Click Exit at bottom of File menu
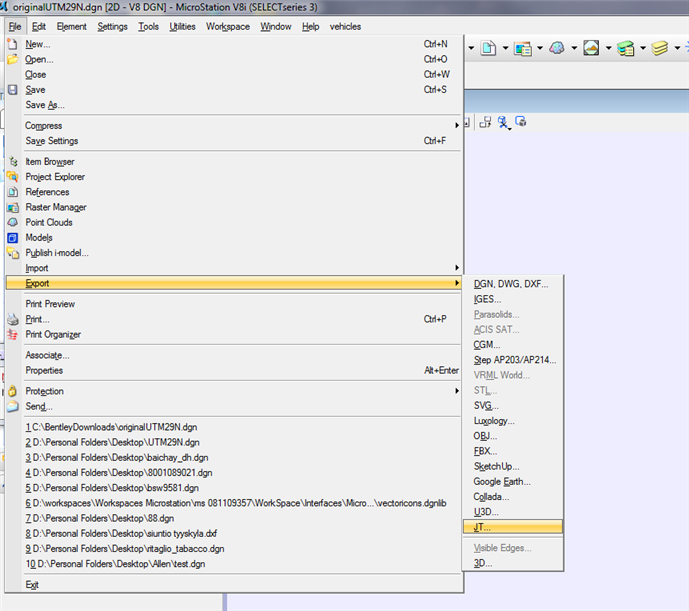This screenshot has height=611, width=689. 32,585
